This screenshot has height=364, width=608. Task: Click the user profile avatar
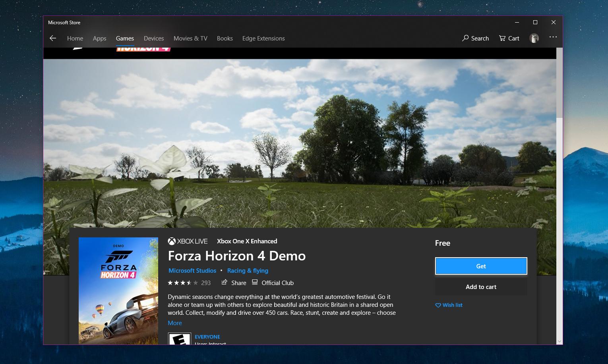[x=534, y=38]
